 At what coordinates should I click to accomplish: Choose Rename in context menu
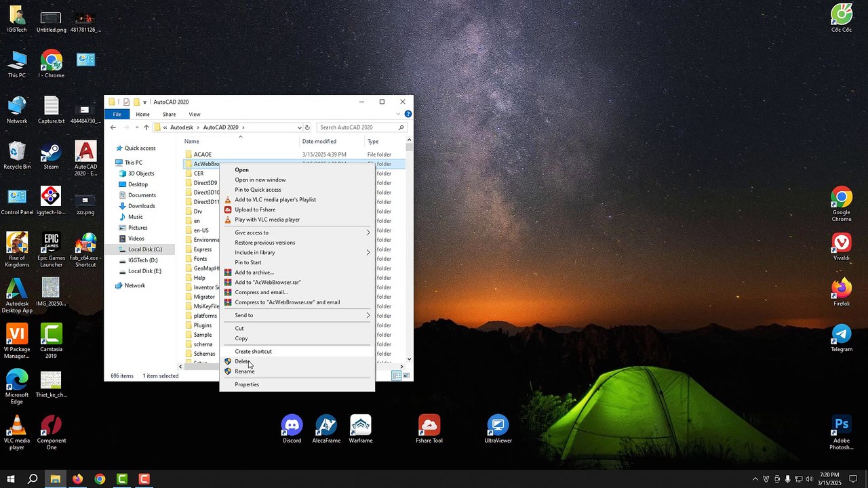pyautogui.click(x=297, y=371)
